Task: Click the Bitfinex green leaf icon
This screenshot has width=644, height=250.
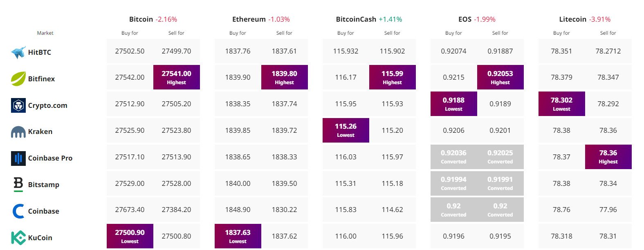Action: pos(18,79)
